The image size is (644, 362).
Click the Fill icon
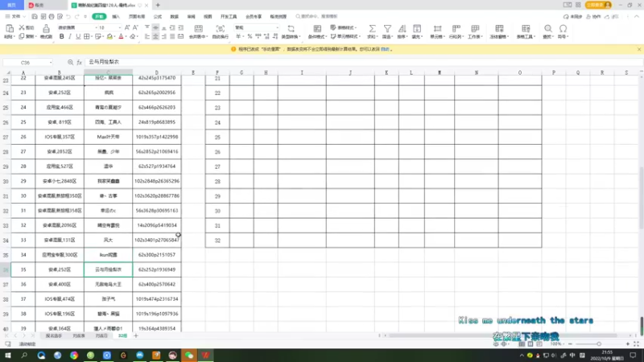pos(417,28)
